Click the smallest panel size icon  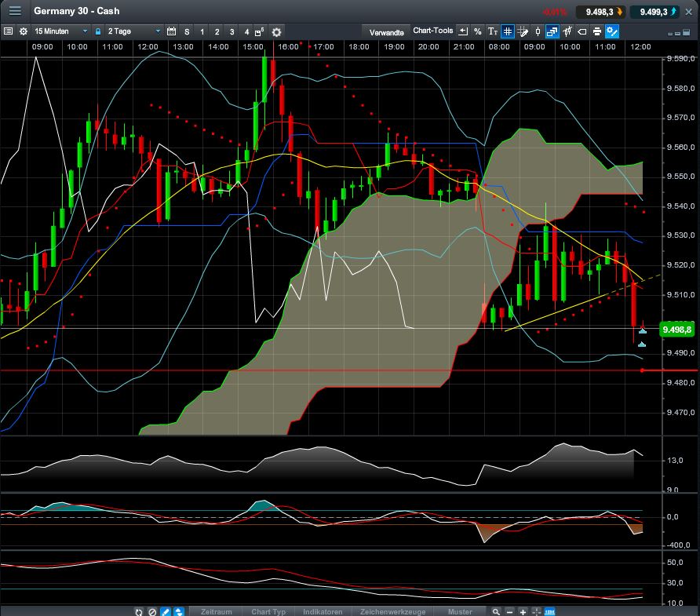[670, 34]
